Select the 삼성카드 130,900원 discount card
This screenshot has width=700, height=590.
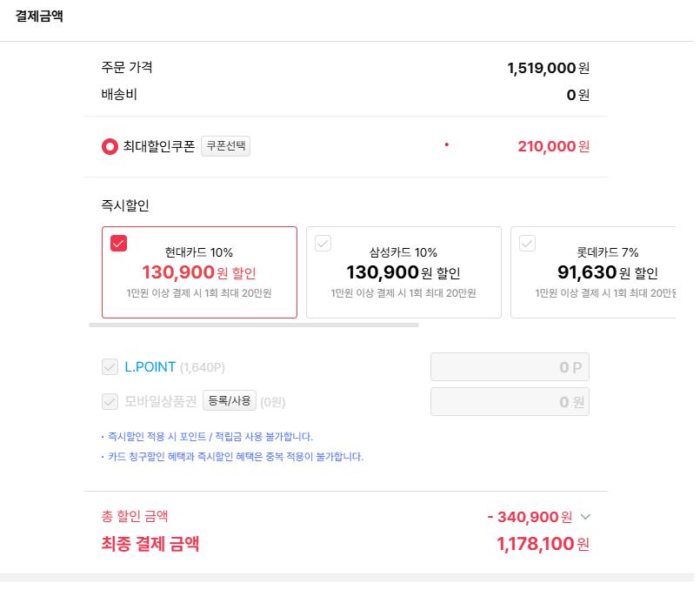403,272
